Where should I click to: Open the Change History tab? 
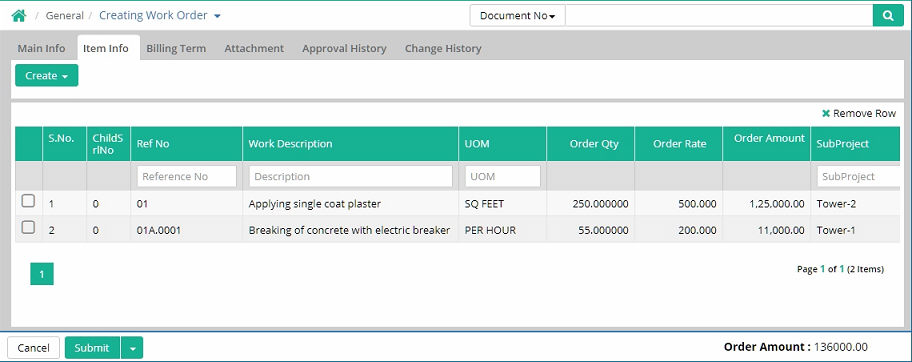pos(443,48)
